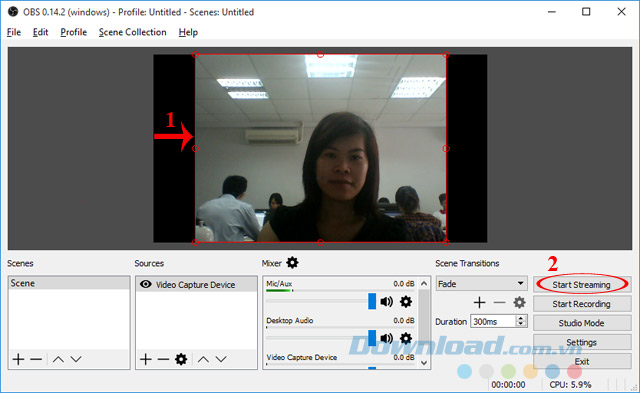Remove selected source with minus icon
This screenshot has width=640, height=393.
(x=163, y=359)
